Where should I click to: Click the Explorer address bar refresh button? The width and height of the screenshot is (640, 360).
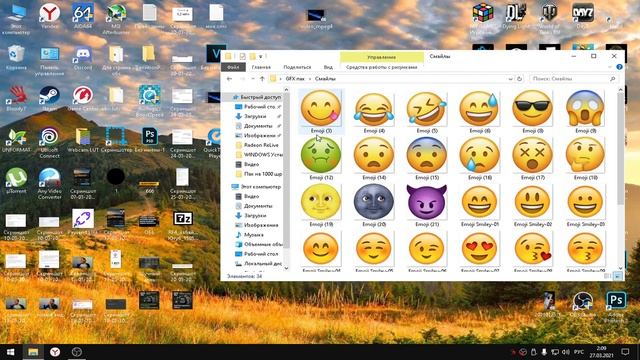click(x=519, y=78)
